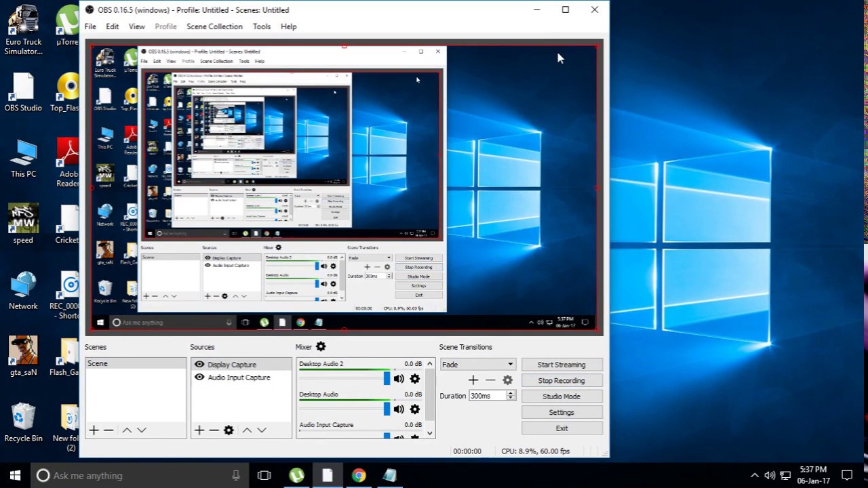Click Start Streaming button
Image resolution: width=868 pixels, height=488 pixels.
click(x=561, y=365)
